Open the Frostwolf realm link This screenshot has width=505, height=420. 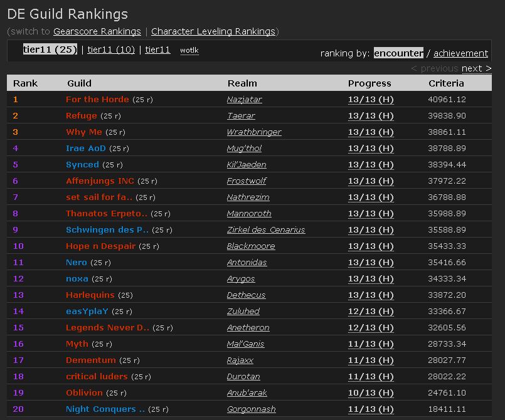247,181
